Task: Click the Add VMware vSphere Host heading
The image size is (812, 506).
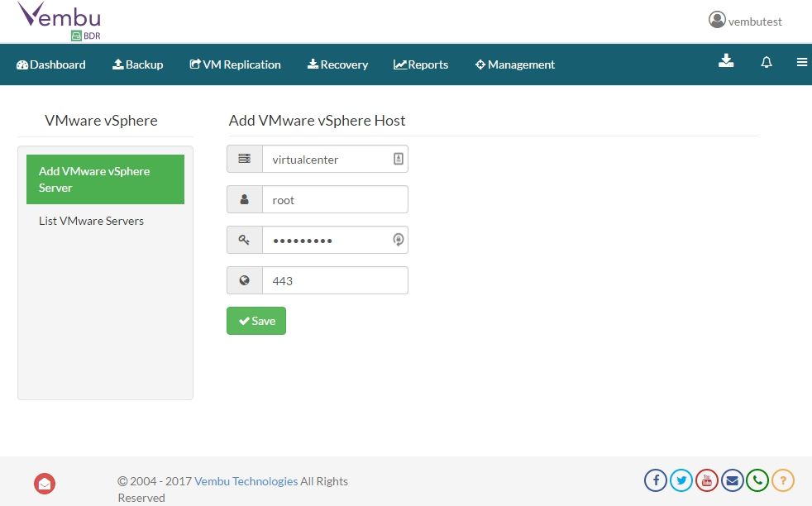Action: 317,120
